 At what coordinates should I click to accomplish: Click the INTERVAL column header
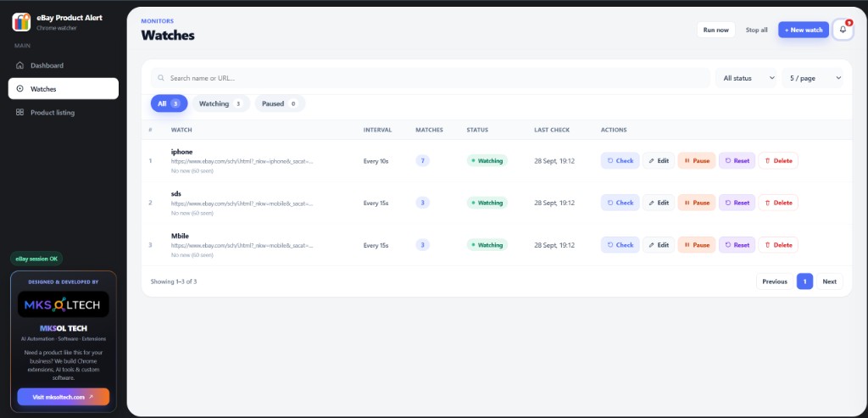[377, 130]
